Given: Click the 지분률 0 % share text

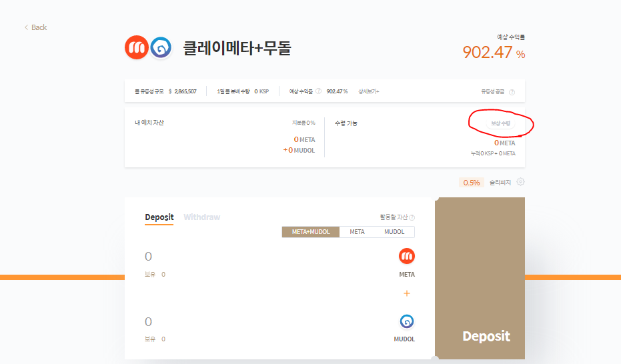Looking at the screenshot, I should click(x=303, y=123).
